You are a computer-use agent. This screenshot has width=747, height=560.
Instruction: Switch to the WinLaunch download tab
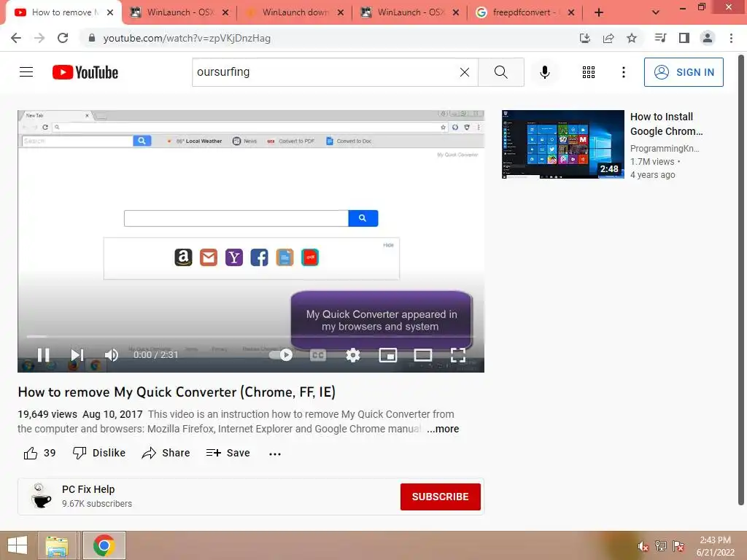[x=295, y=12]
